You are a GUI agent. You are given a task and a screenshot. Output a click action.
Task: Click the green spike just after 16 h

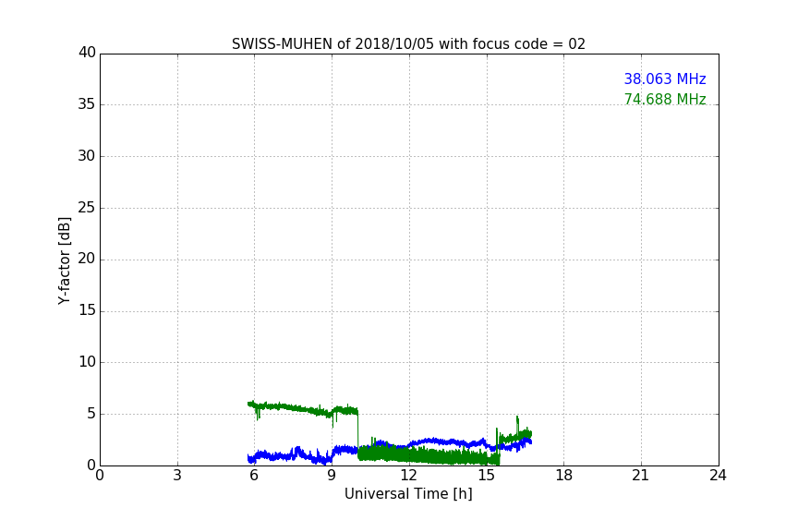point(517,425)
